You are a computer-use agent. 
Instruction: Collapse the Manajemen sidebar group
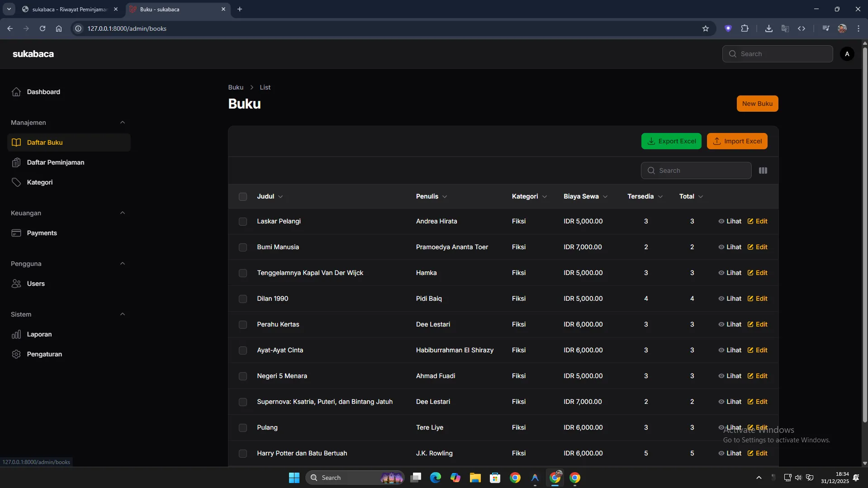pos(122,123)
